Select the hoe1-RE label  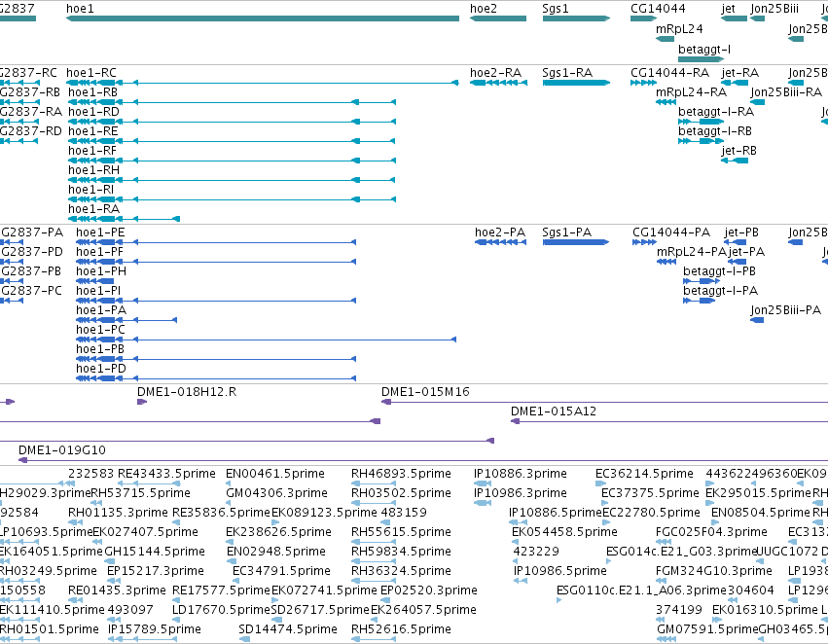pyautogui.click(x=93, y=131)
